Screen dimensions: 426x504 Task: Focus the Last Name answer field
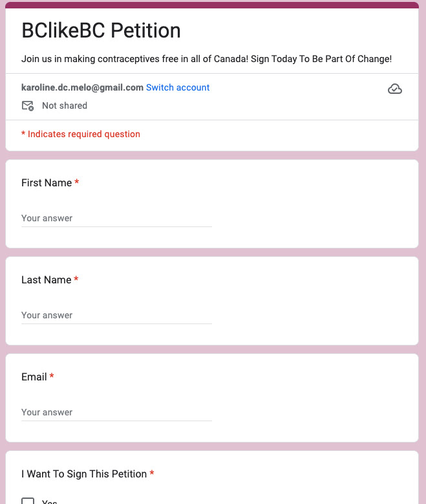click(116, 315)
